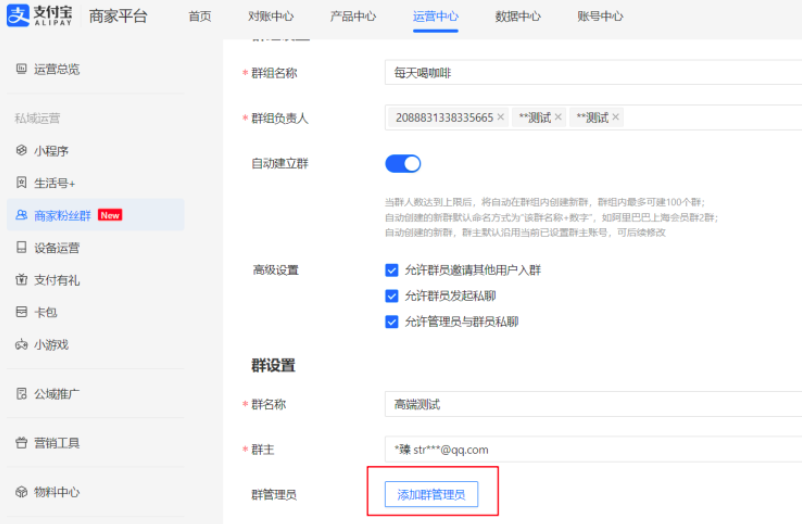The width and height of the screenshot is (802, 524).
Task: Turn off the 自动建立群 switch
Action: pos(403,163)
